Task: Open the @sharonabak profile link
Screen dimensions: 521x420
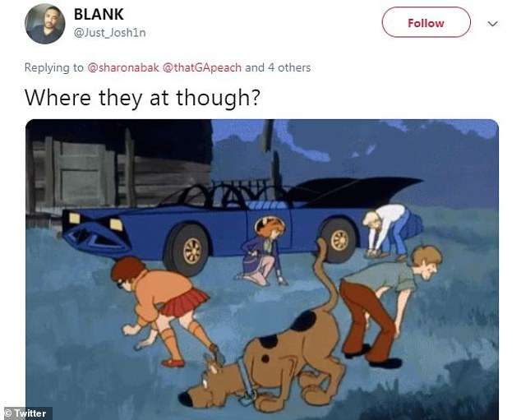Action: click(123, 67)
